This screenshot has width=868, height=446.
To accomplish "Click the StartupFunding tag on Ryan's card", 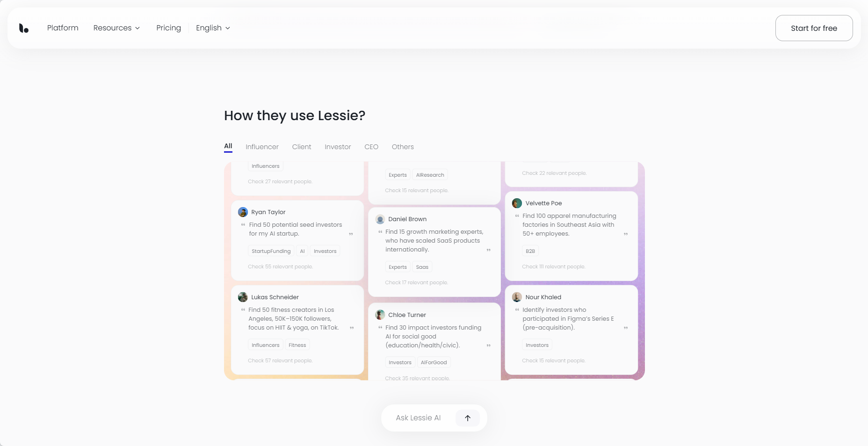I will [271, 251].
